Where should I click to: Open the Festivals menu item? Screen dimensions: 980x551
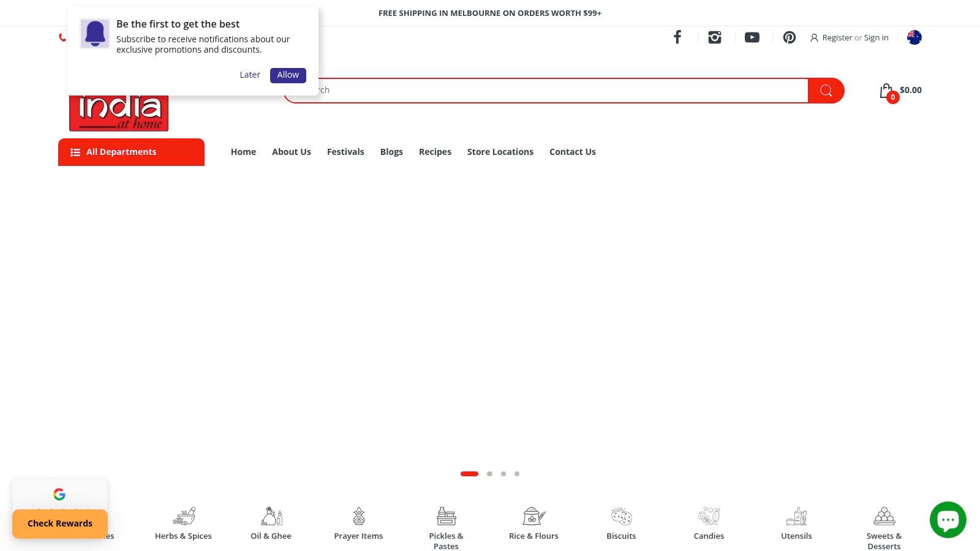(x=345, y=152)
